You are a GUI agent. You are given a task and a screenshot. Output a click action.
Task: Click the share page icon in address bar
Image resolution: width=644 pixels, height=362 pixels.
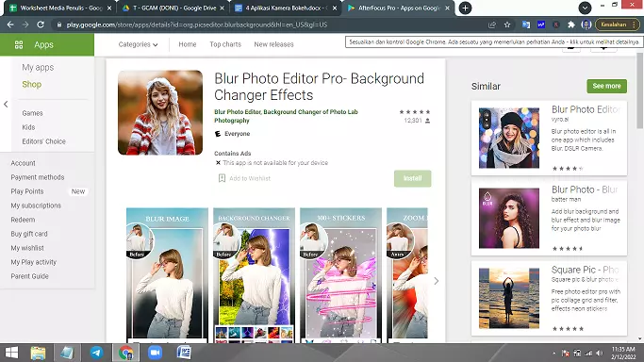coord(492,25)
